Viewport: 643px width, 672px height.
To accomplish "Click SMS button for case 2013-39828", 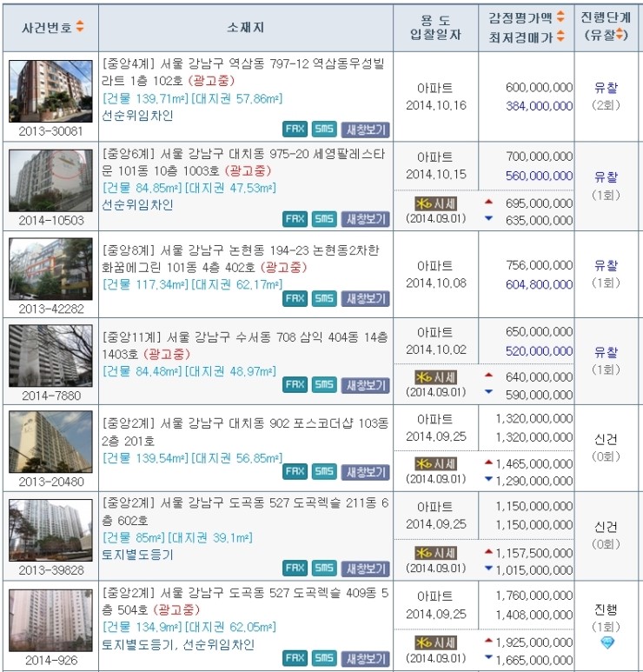I will 324,569.
